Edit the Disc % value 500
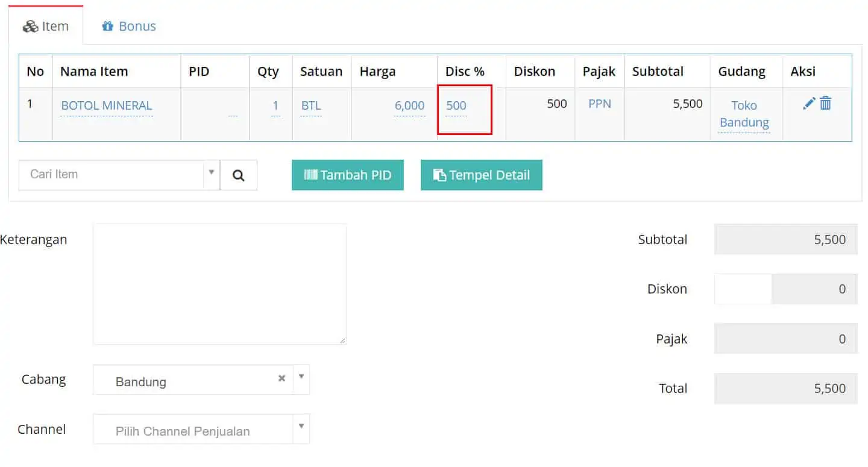The height and width of the screenshot is (467, 868). (456, 105)
